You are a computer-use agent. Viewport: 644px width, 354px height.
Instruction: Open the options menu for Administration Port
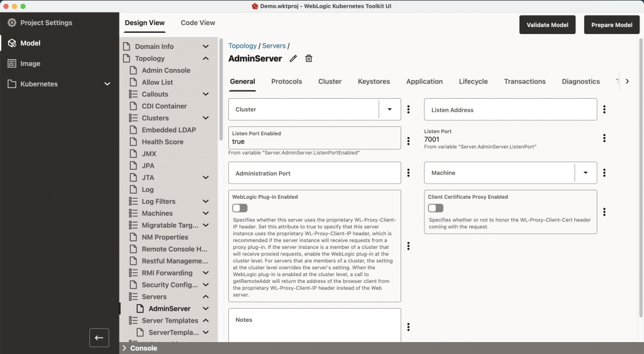point(408,172)
